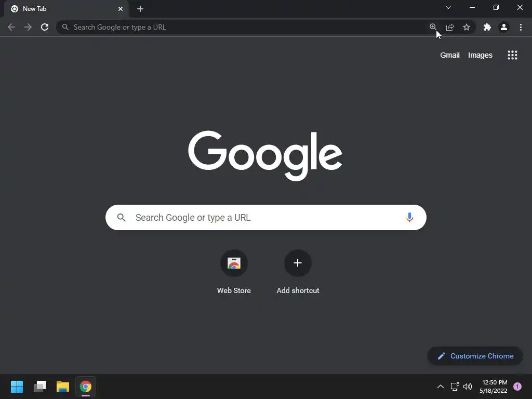Open the volume speaker icon
This screenshot has height=399, width=532.
(468, 387)
